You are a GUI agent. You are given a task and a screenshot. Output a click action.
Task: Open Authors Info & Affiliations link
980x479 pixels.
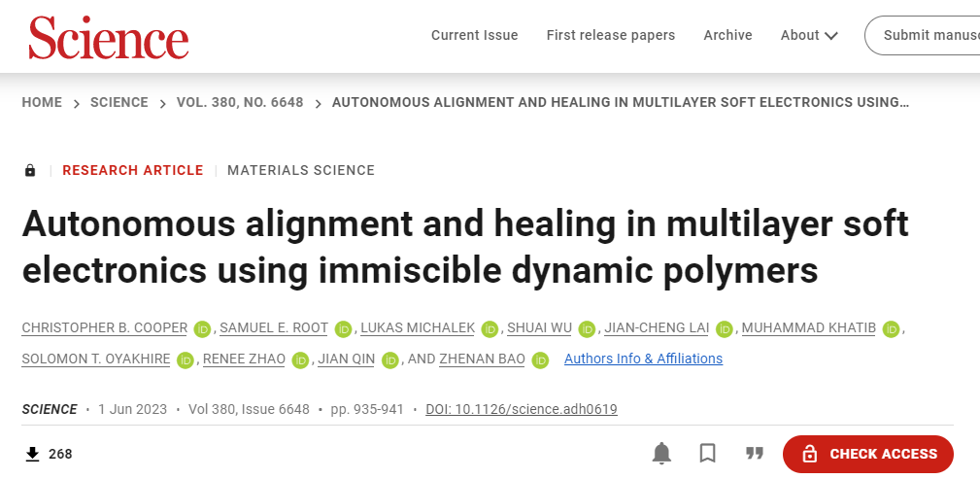point(643,359)
